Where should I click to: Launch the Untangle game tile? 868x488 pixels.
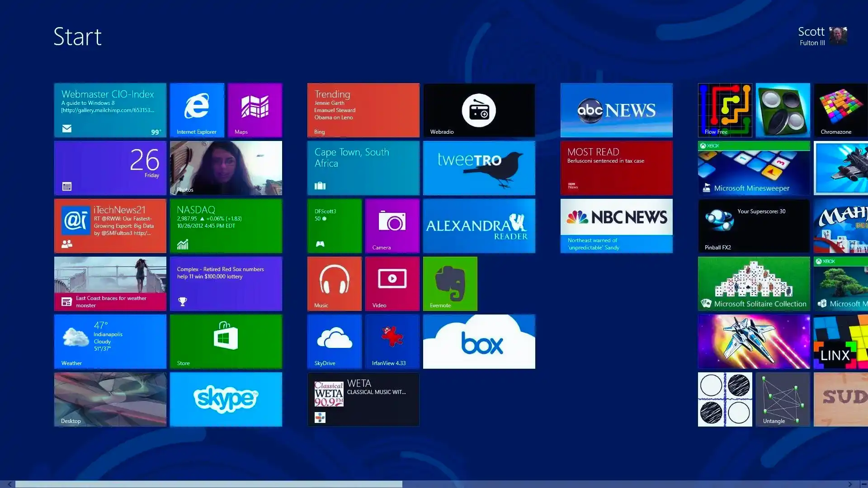pos(783,399)
